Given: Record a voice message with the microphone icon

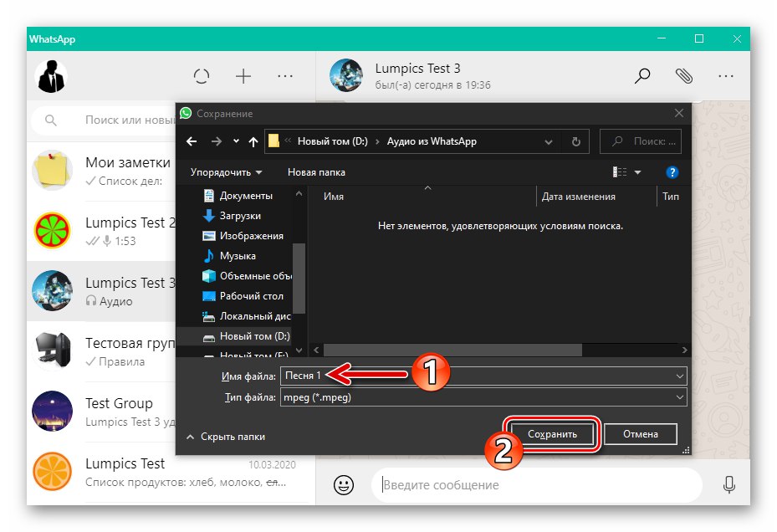Looking at the screenshot, I should click(x=728, y=485).
